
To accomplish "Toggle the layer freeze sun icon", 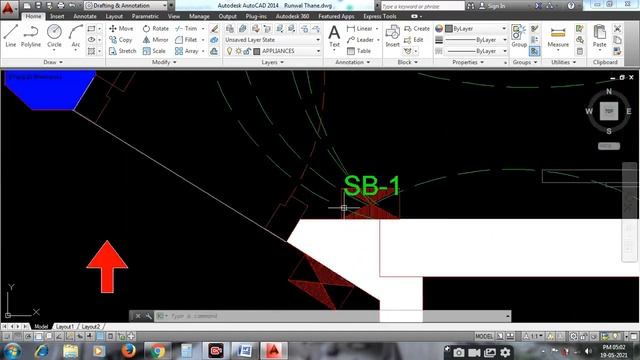I will coord(238,51).
